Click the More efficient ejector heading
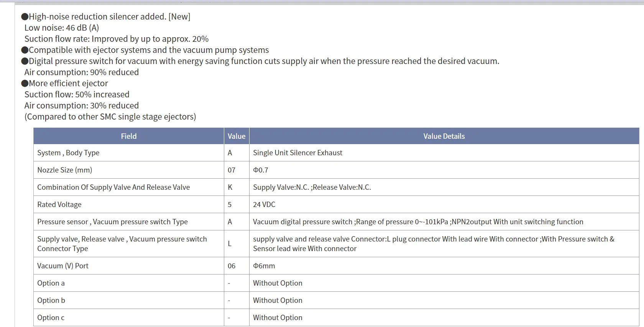This screenshot has width=644, height=327. click(x=65, y=83)
